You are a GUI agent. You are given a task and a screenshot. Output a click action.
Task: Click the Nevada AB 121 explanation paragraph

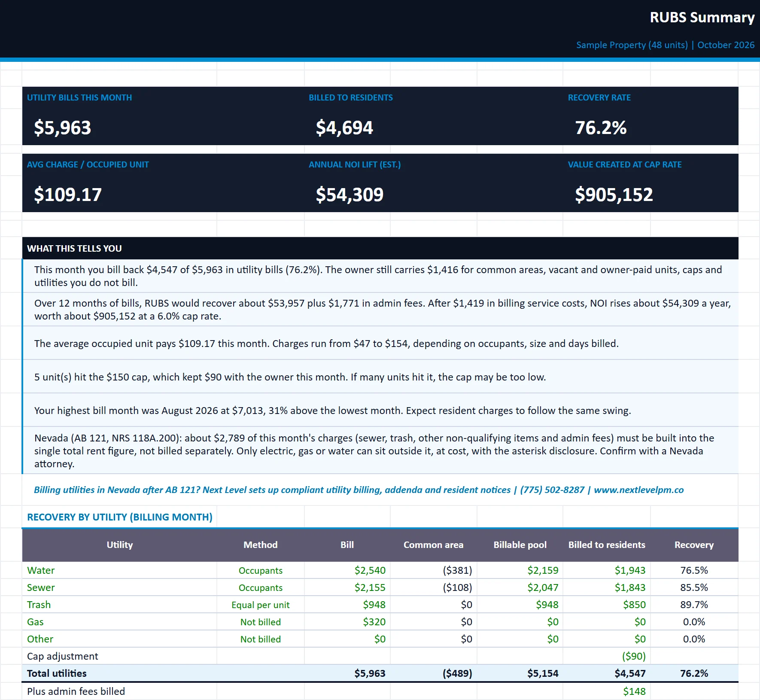[x=374, y=451]
